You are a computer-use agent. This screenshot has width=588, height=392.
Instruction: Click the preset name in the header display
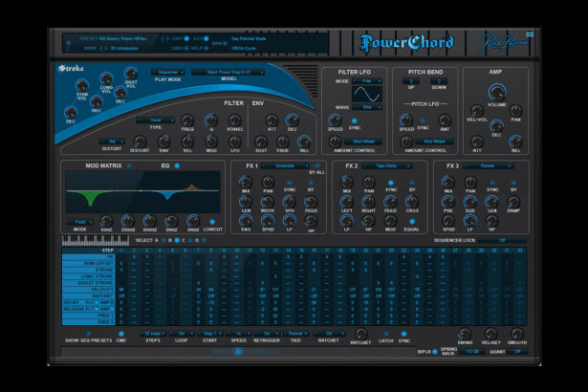pyautogui.click(x=123, y=38)
